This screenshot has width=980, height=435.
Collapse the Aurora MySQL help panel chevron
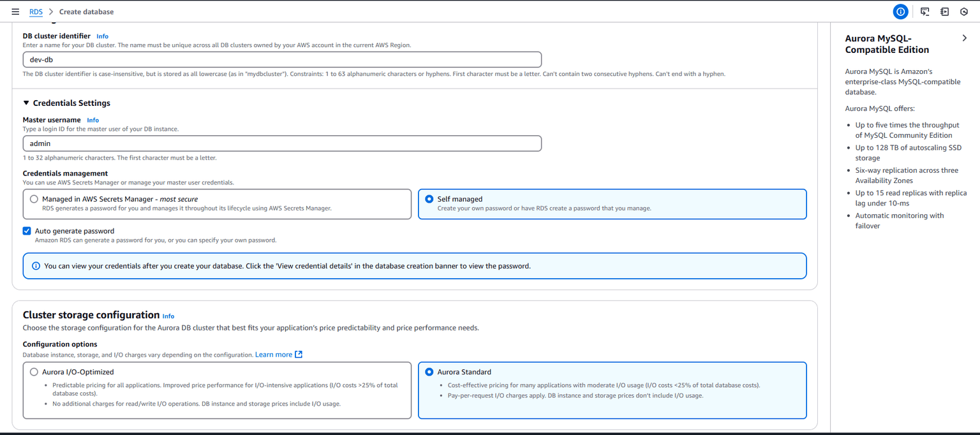pyautogui.click(x=964, y=38)
